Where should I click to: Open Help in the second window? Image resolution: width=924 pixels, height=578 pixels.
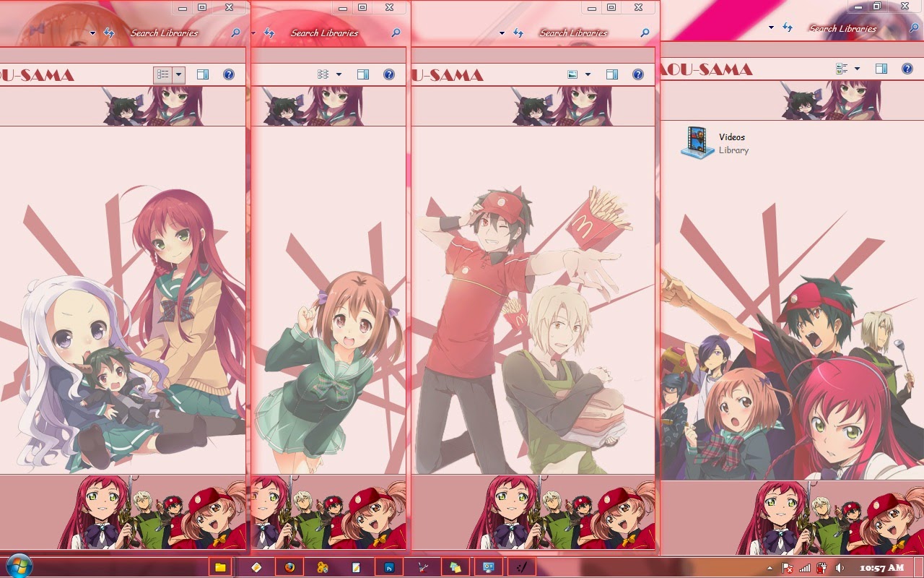(389, 74)
